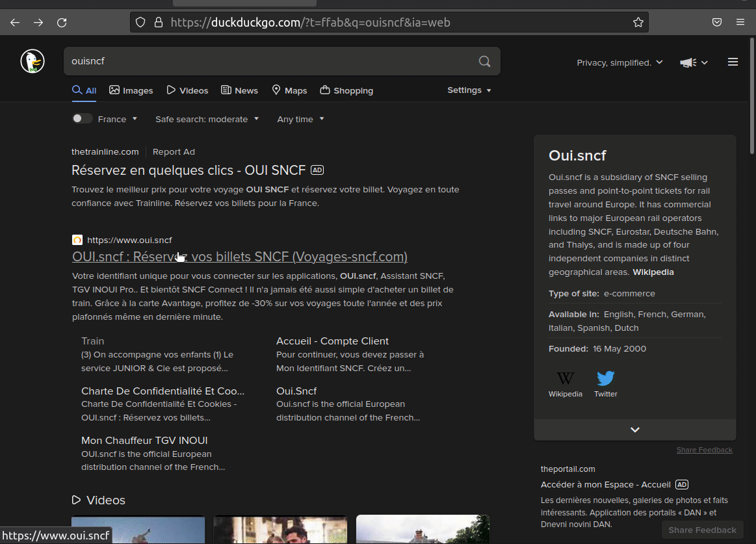The width and height of the screenshot is (756, 544).
Task: Click the underlined Share Feedback link
Action: click(x=705, y=450)
